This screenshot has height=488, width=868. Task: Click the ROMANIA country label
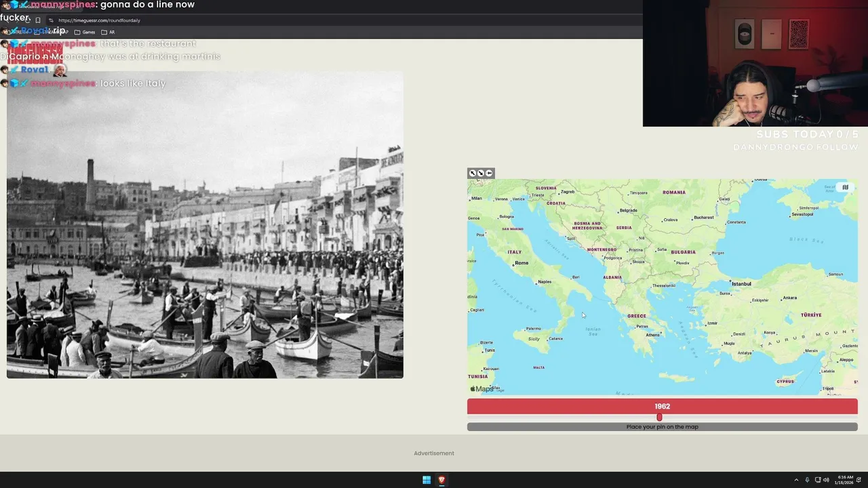[x=674, y=192]
